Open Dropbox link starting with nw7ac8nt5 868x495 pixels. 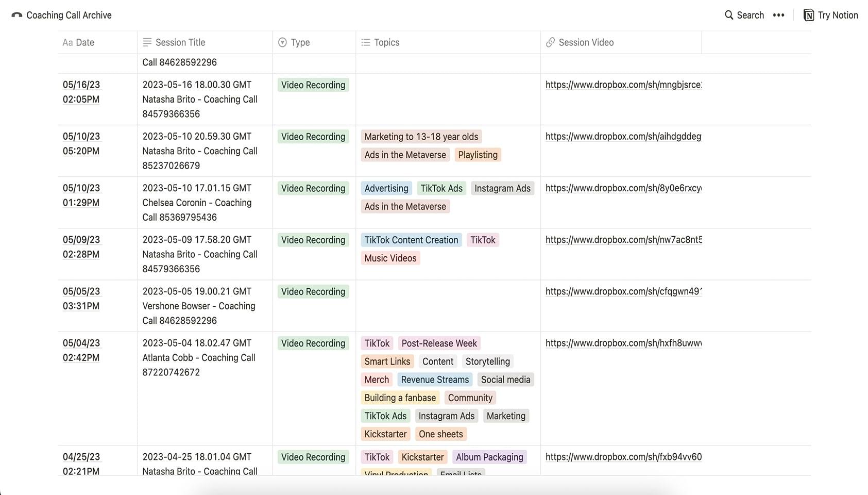coord(623,239)
